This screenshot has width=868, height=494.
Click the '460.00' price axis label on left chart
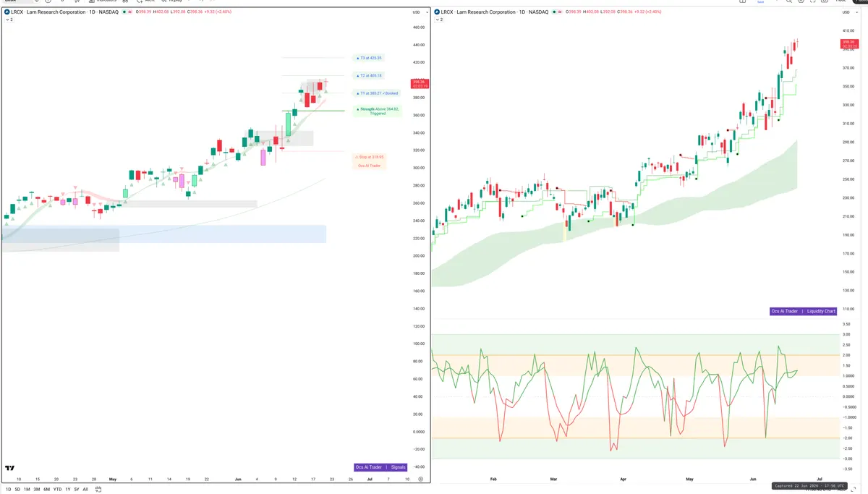tap(418, 27)
